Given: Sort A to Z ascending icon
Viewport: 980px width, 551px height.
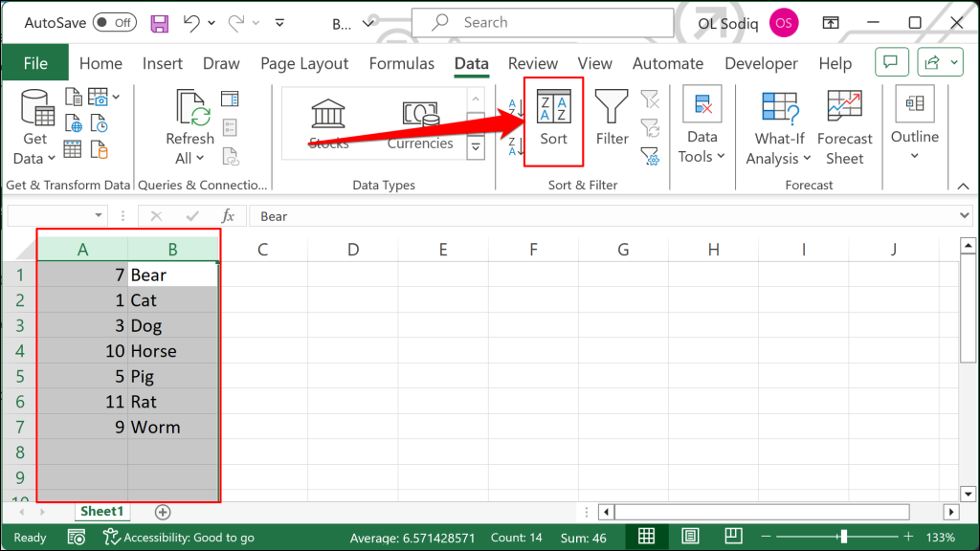Looking at the screenshot, I should pyautogui.click(x=515, y=109).
